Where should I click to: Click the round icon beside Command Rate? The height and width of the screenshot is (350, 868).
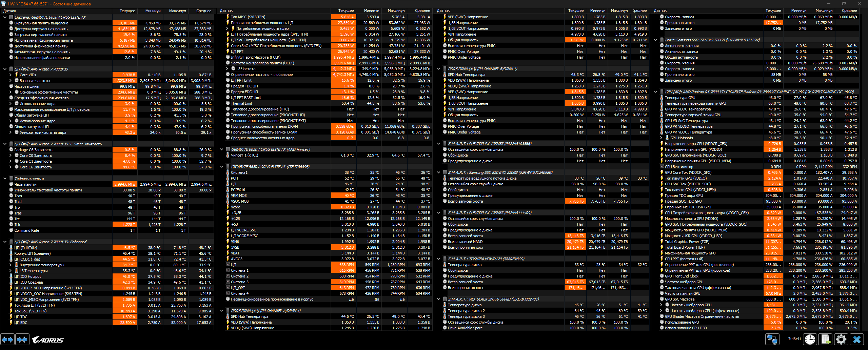coord(11,230)
